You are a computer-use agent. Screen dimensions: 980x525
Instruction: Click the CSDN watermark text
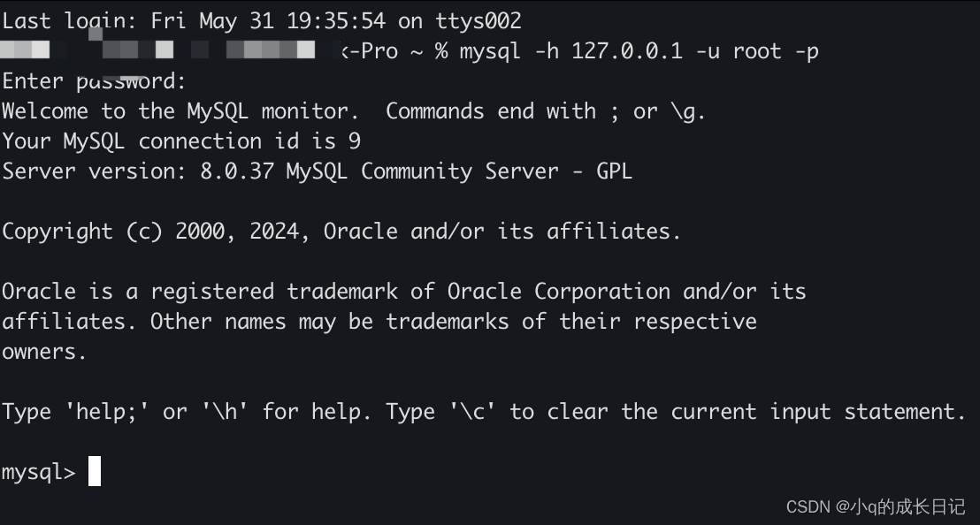click(876, 506)
